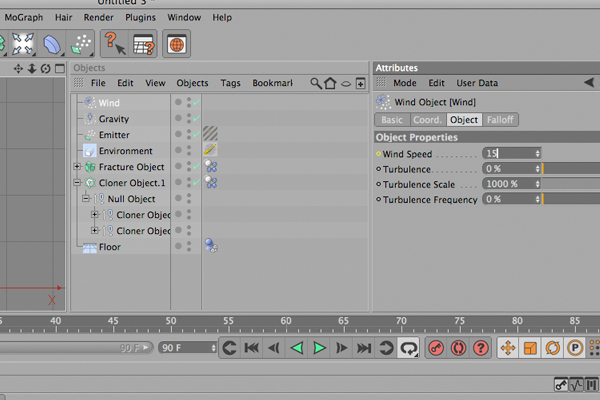Toggle the Emitter enable checkmark
This screenshot has width=600, height=400.
(x=196, y=134)
